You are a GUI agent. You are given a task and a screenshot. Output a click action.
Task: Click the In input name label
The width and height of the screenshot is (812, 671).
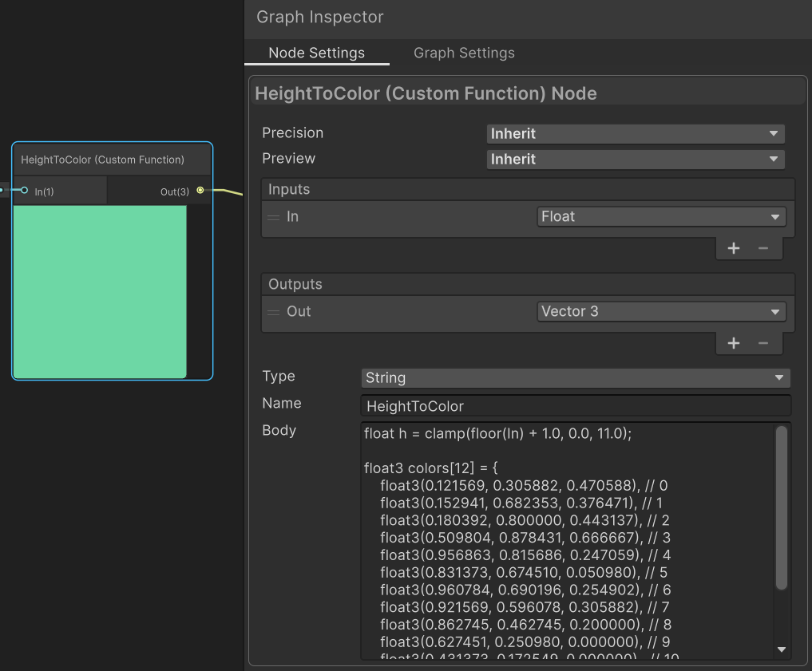(292, 216)
